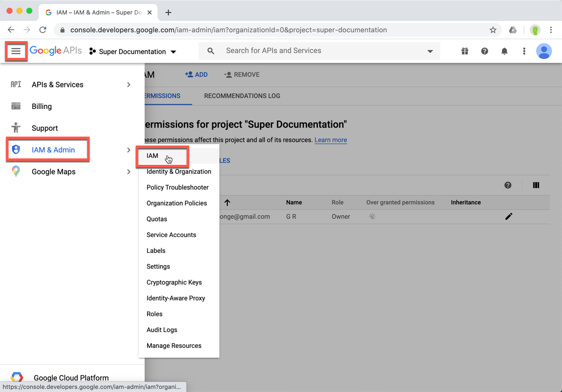The width and height of the screenshot is (562, 392).
Task: Toggle the over granted permissions indicator on Owner row
Action: (x=372, y=216)
